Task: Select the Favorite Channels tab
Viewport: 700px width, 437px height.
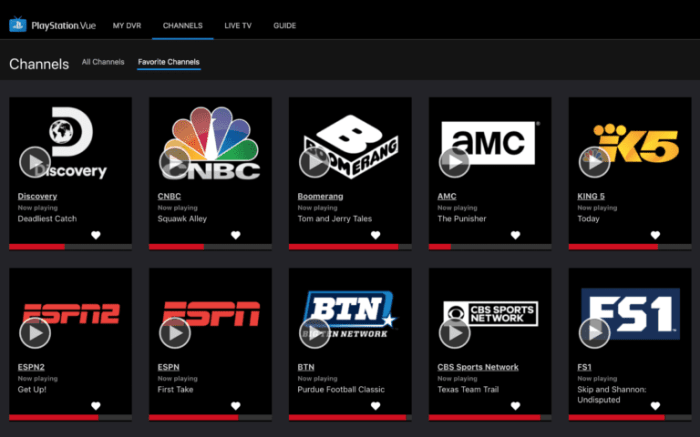Action: (169, 62)
